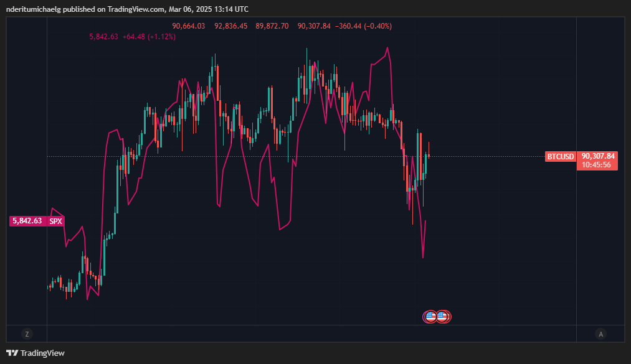Click the SPX legend value 5,842.63
Image resolution: width=631 pixels, height=364 pixels.
(x=103, y=37)
